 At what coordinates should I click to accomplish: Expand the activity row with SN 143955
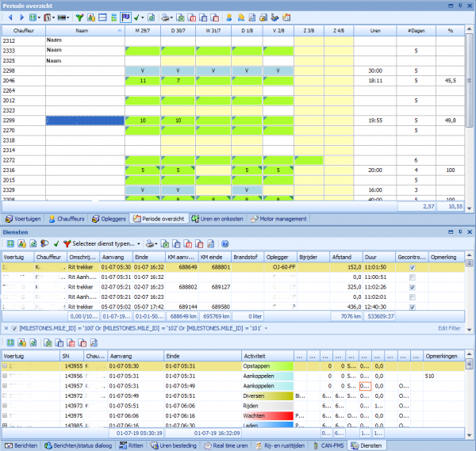tap(5, 366)
